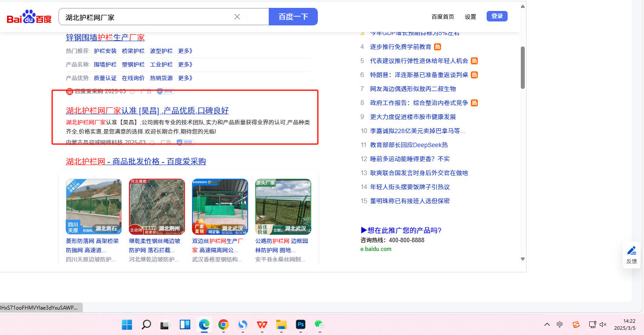The height and width of the screenshot is (335, 644).
Task: Open 设置 in the Baidu header
Action: point(470,17)
